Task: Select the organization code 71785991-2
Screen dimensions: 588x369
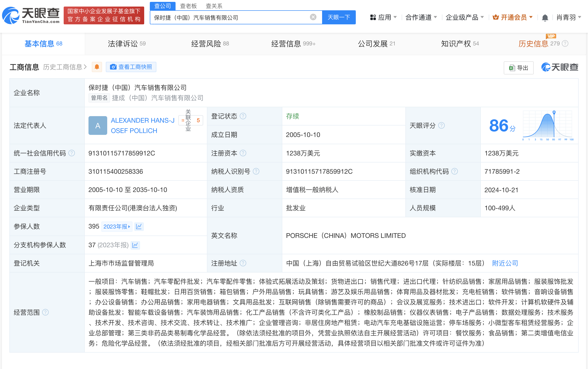Action: pos(502,171)
